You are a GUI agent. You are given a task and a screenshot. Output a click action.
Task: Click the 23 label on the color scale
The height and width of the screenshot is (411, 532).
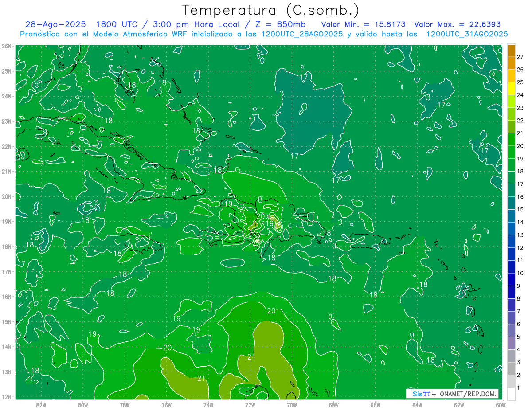(520, 108)
